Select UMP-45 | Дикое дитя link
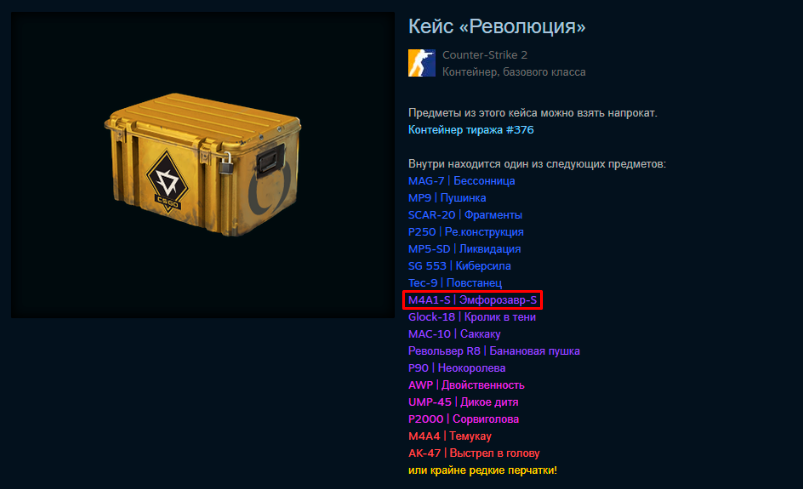The image size is (803, 489). click(x=463, y=402)
